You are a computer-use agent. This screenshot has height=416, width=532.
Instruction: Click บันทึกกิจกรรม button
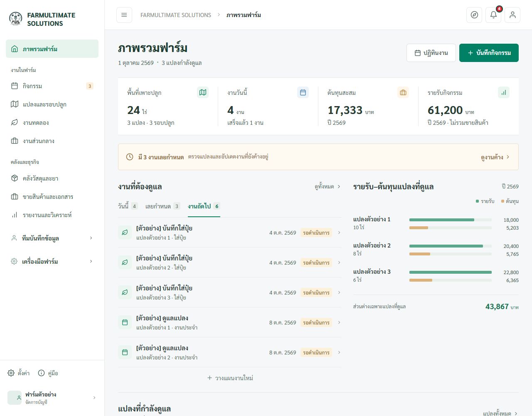[x=489, y=53]
